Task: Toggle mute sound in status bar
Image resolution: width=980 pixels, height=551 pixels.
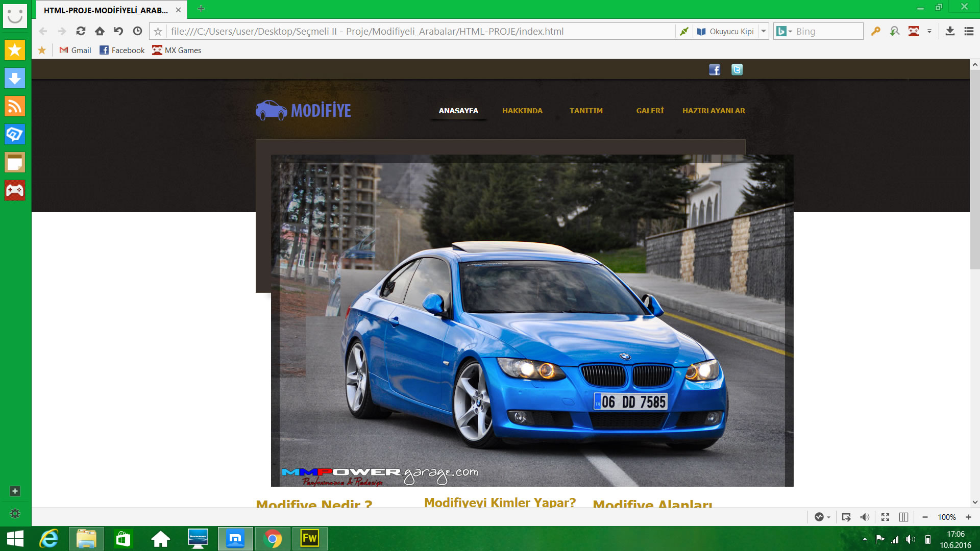Action: coord(865,517)
